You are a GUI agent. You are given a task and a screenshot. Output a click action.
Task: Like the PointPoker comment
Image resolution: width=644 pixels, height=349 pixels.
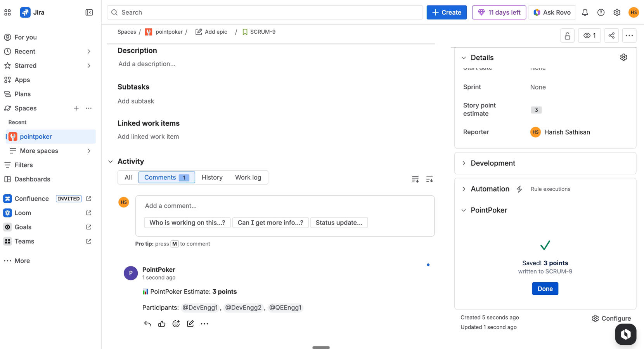pos(162,323)
